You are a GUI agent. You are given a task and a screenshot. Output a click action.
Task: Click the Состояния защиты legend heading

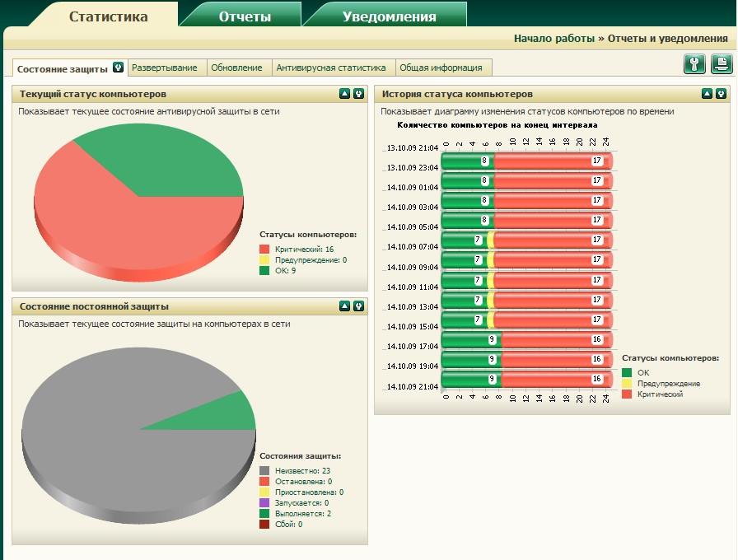(x=301, y=456)
